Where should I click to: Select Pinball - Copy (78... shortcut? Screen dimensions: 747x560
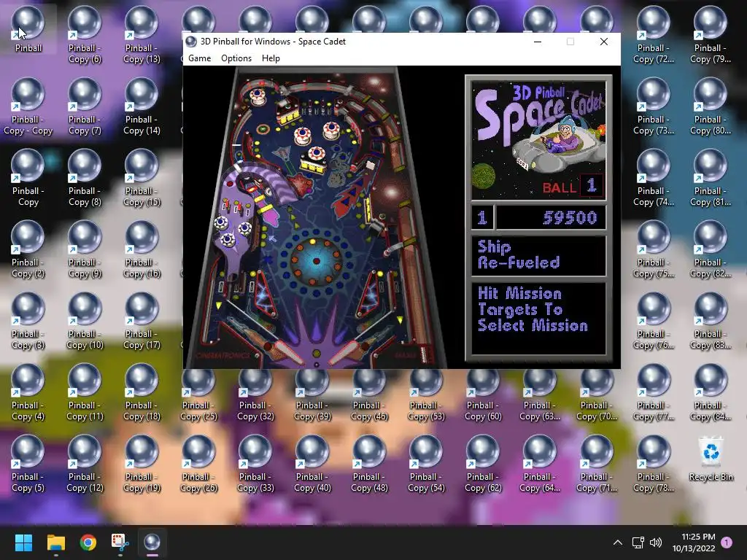pos(654,464)
